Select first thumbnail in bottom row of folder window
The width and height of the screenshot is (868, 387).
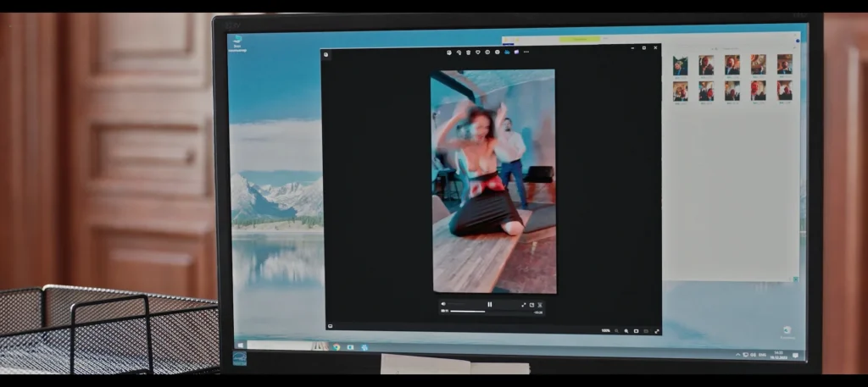coord(681,91)
